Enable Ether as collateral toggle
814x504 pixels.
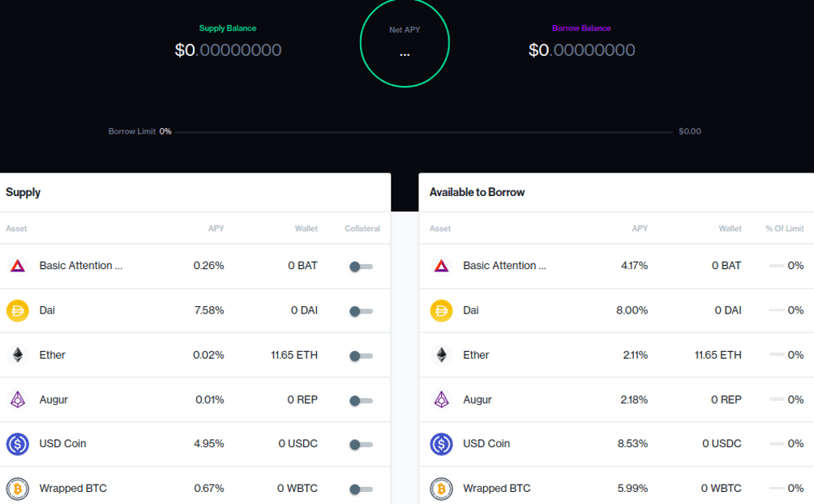[x=361, y=356]
